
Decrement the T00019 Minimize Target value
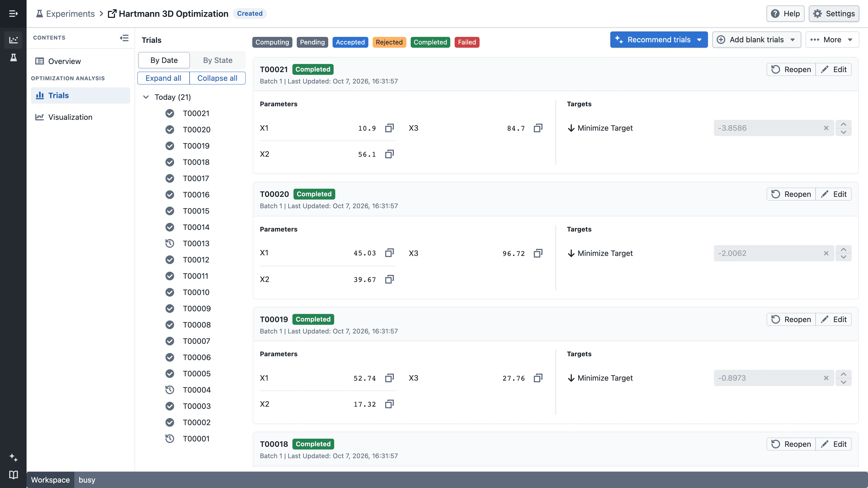pos(843,382)
